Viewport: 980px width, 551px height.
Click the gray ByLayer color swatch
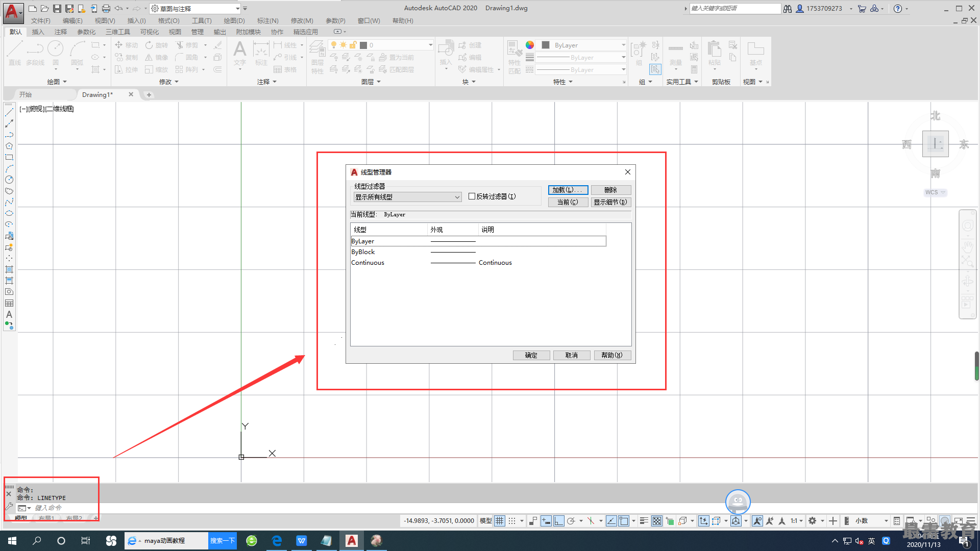point(546,45)
